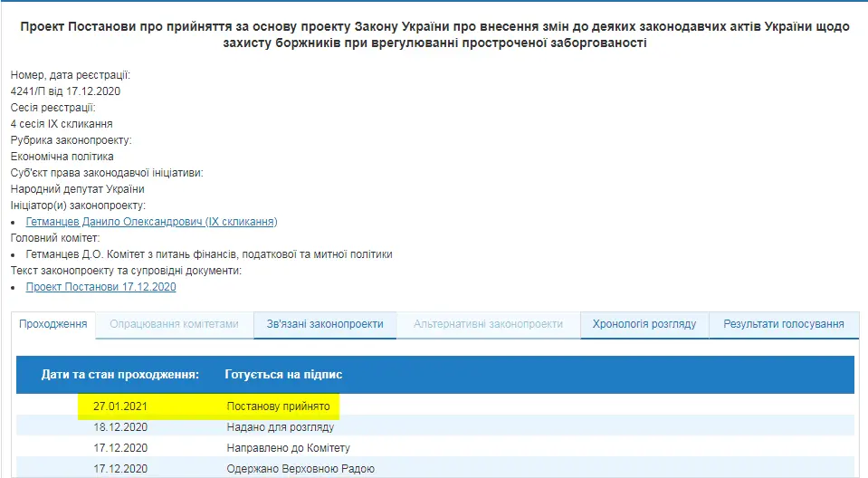Screen dimensions: 868x478
Task: Switch to the Проходження tab
Action: tap(53, 324)
